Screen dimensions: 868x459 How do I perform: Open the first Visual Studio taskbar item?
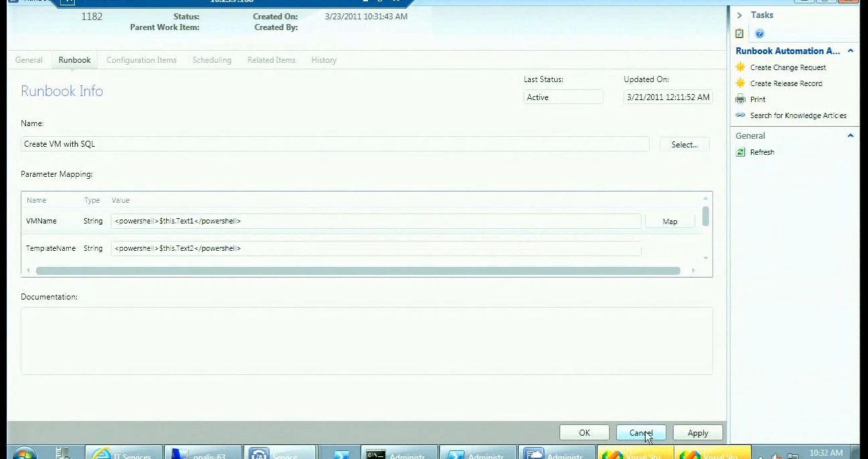(635, 453)
